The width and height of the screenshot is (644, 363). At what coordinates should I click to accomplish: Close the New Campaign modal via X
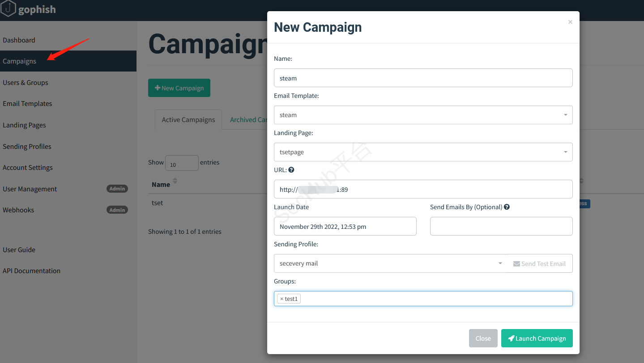pyautogui.click(x=570, y=22)
